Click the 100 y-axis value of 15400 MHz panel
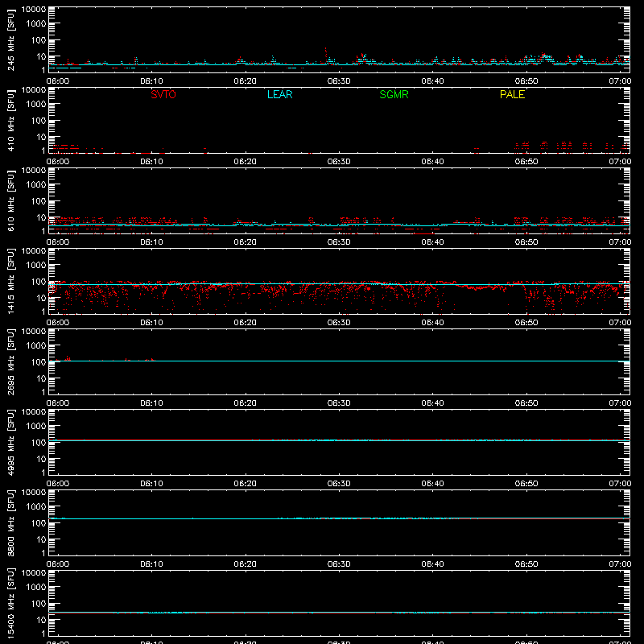Image resolution: width=644 pixels, height=644 pixels. click(x=39, y=603)
